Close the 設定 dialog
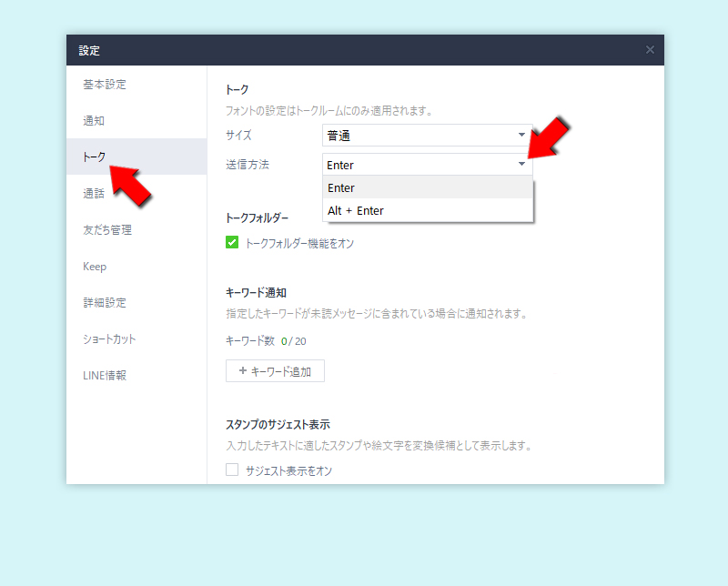Image resolution: width=728 pixels, height=586 pixels. click(650, 50)
